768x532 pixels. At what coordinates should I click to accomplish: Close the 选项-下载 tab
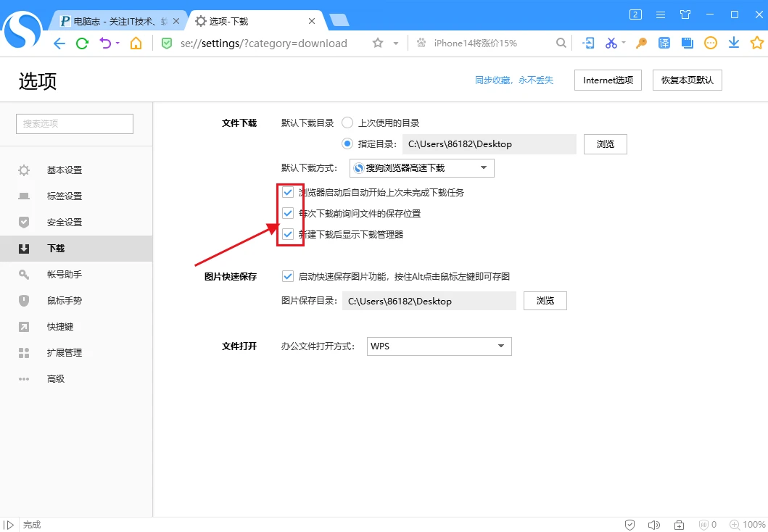(x=312, y=21)
